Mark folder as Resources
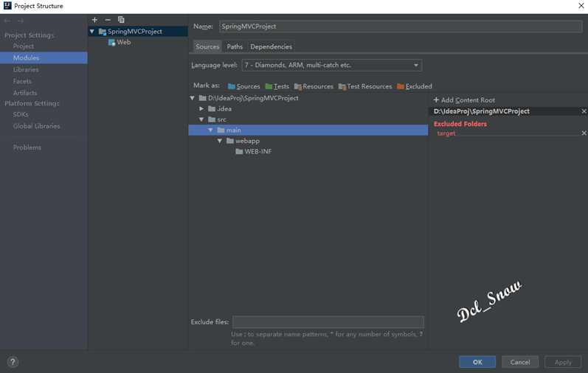 point(314,86)
